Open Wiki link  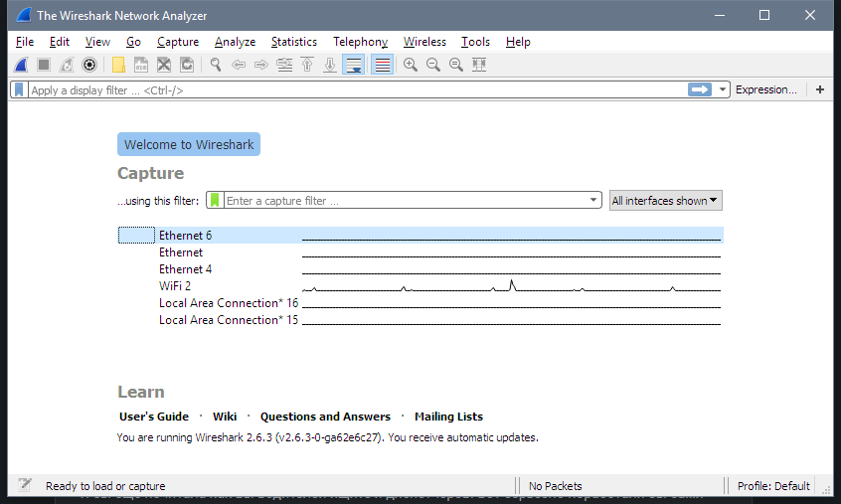click(x=225, y=417)
